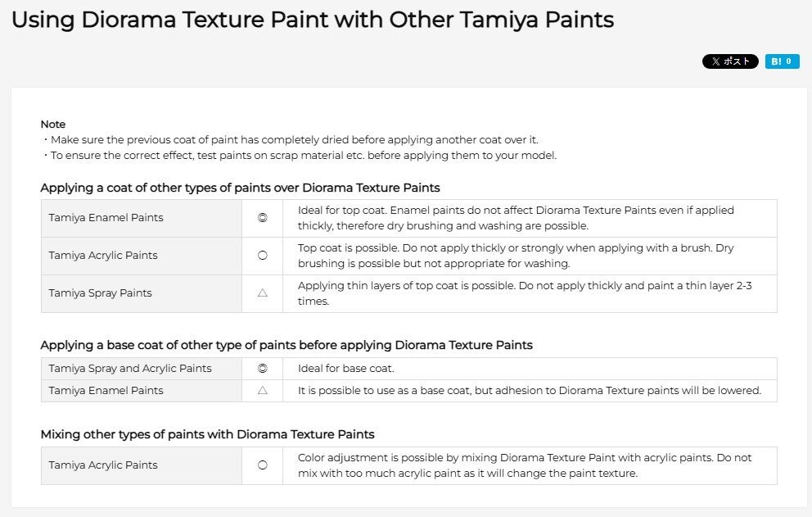The image size is (812, 517).
Task: Click the circle icon for Tamiya Acrylic Paints top coat
Action: tap(263, 255)
